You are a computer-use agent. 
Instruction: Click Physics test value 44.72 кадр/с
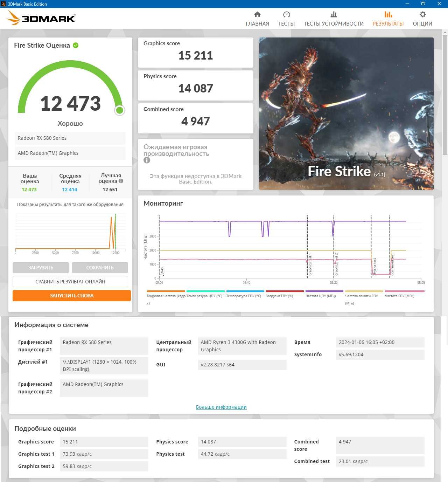point(242,454)
